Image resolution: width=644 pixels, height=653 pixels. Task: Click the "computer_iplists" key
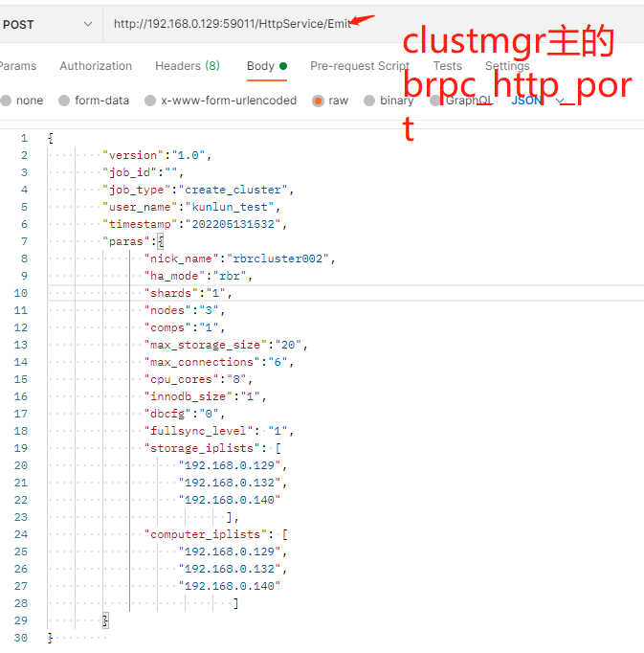[x=205, y=534]
